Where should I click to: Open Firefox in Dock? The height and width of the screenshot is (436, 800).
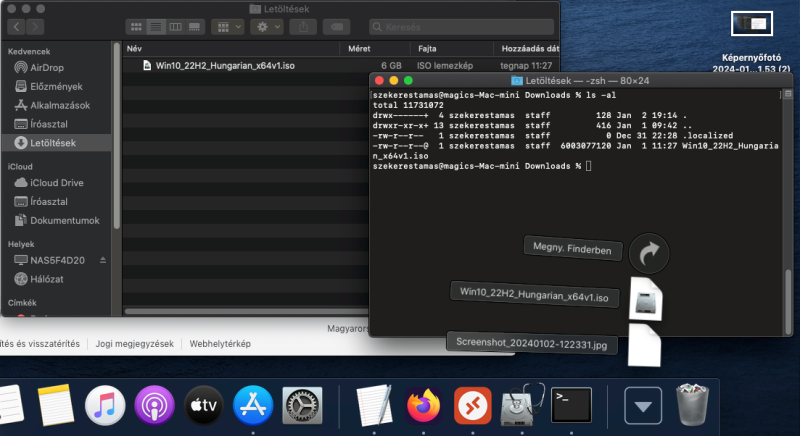[423, 405]
